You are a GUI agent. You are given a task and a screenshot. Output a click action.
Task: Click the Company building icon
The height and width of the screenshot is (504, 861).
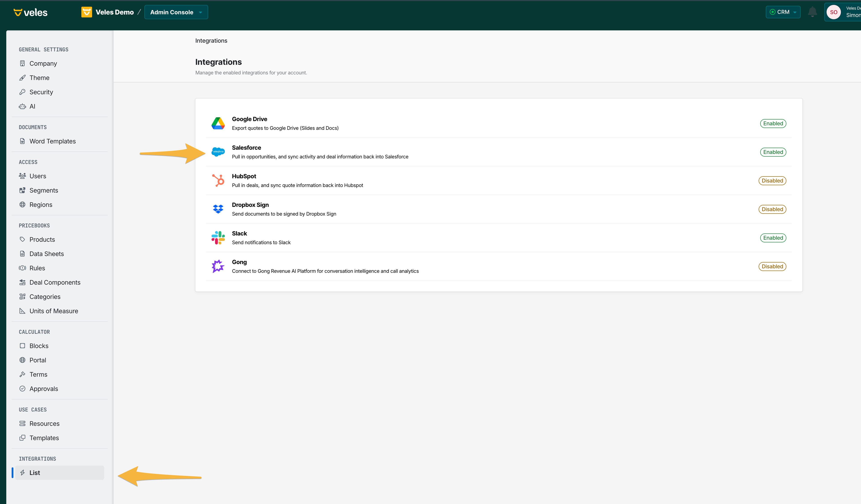coord(23,63)
